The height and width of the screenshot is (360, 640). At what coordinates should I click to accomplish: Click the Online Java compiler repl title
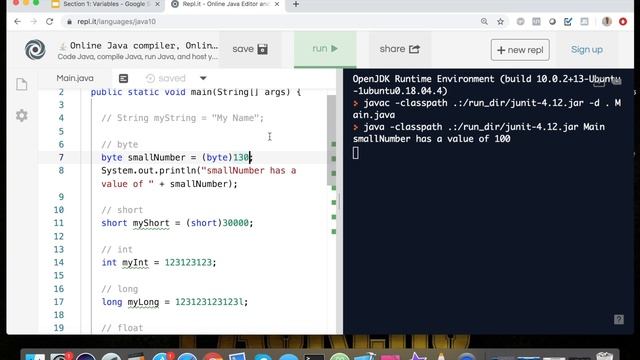(x=144, y=45)
